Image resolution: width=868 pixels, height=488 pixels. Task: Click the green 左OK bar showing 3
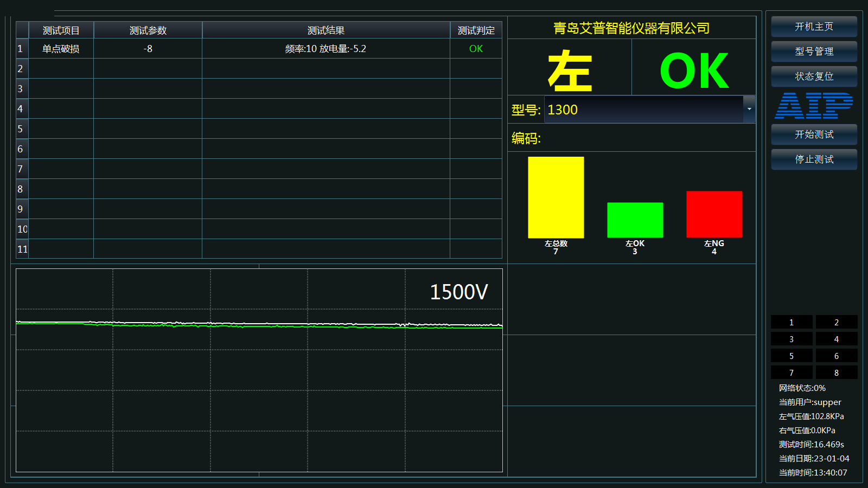[635, 220]
